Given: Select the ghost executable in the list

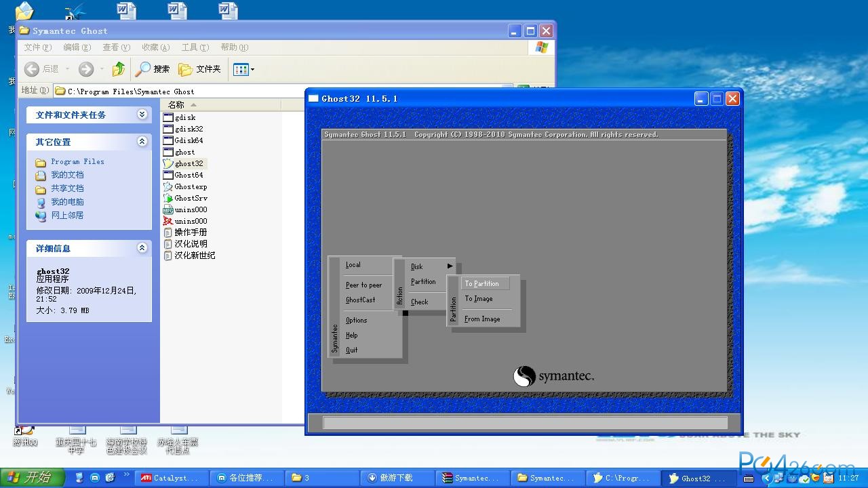Looking at the screenshot, I should [180, 152].
